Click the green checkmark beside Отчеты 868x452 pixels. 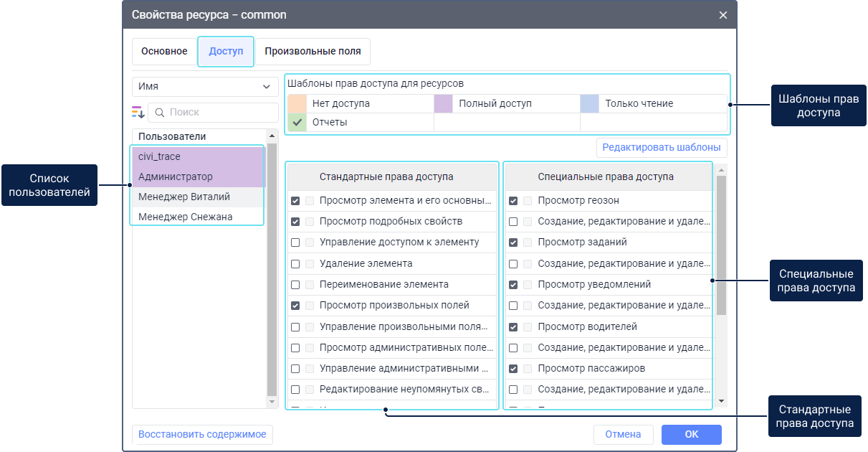[x=297, y=123]
